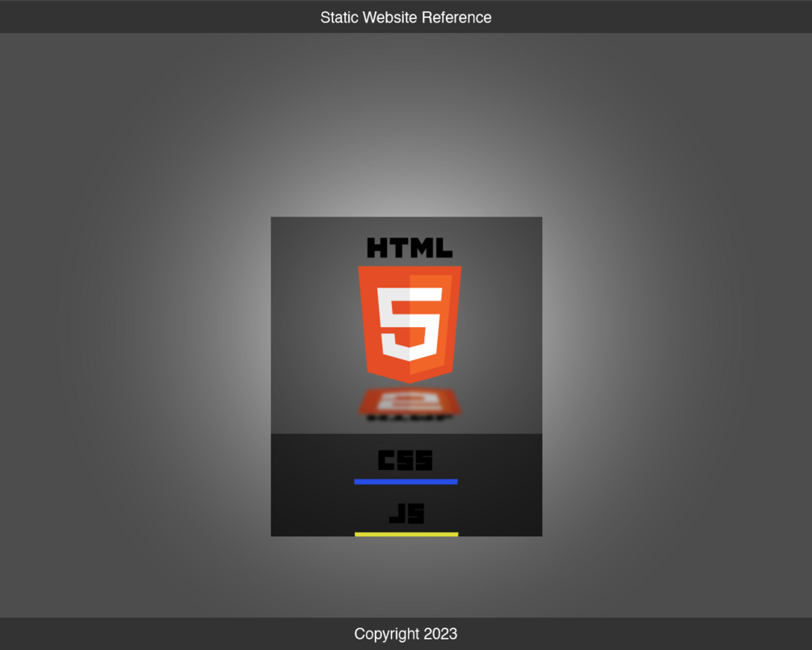Click the Copyright 2023 footer text

tap(406, 634)
